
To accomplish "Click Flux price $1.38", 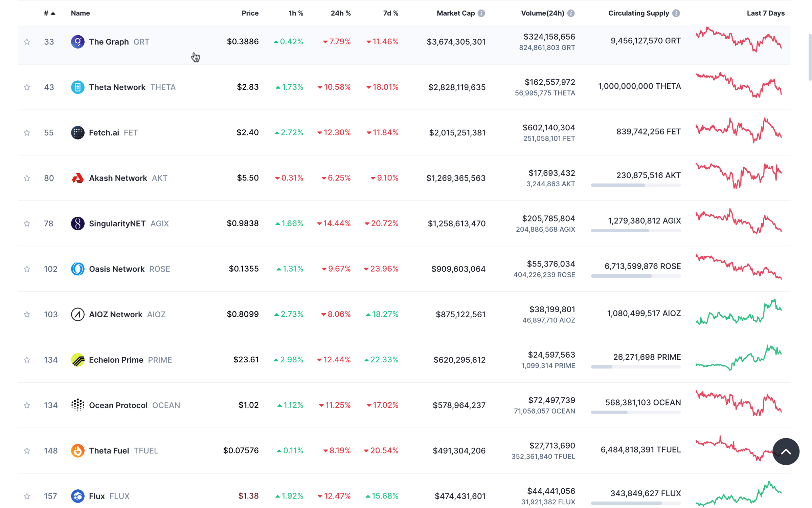I will 248,496.
